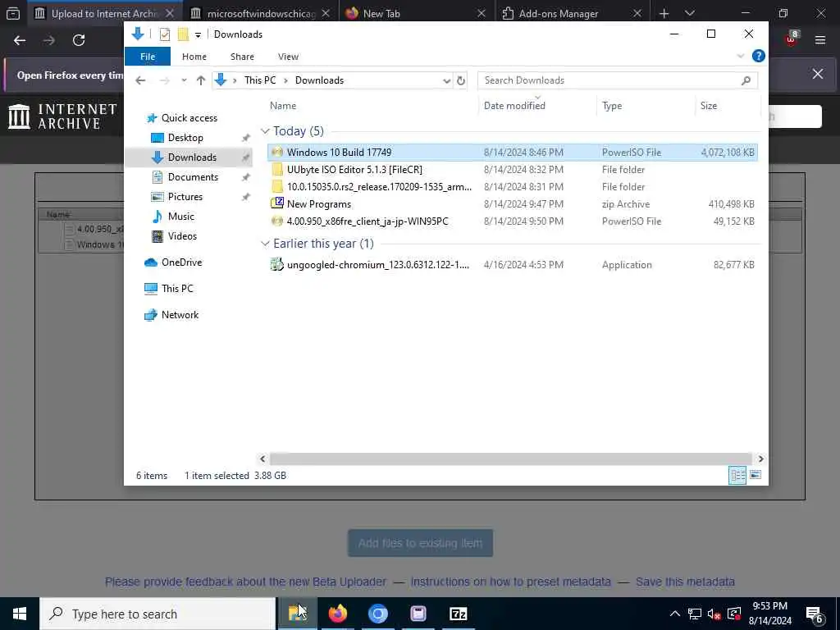This screenshot has width=840, height=630.
Task: Open the Windows Start menu
Action: pos(20,614)
